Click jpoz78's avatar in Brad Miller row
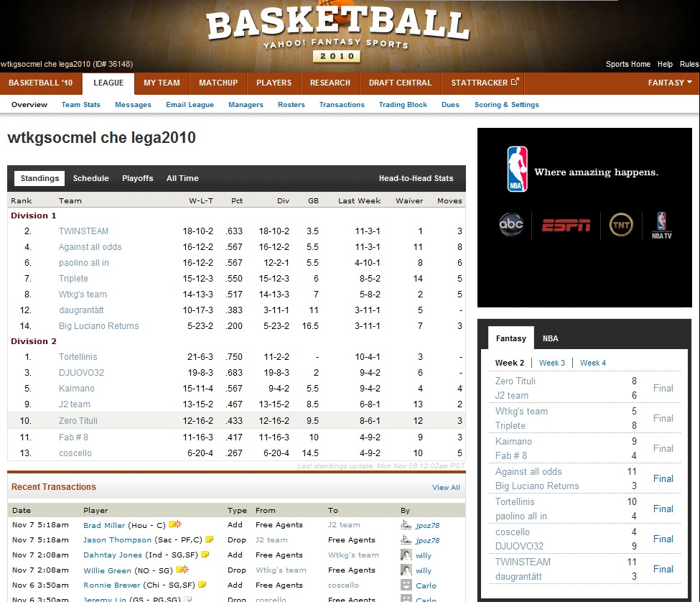This screenshot has height=607, width=700. tap(406, 524)
